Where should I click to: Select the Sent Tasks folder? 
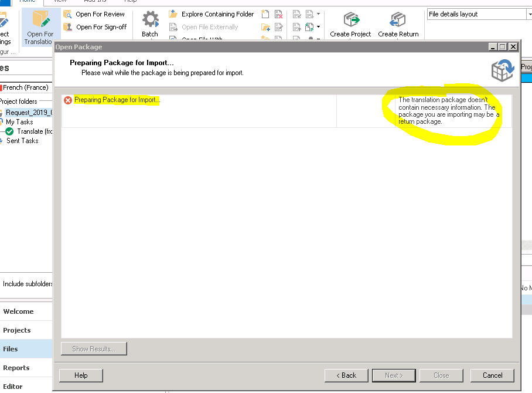(x=22, y=141)
